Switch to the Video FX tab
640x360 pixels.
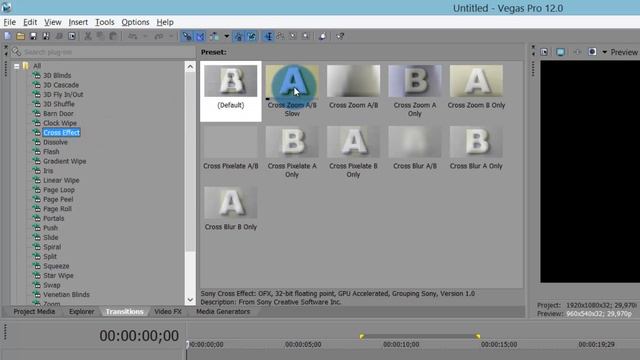pyautogui.click(x=168, y=311)
